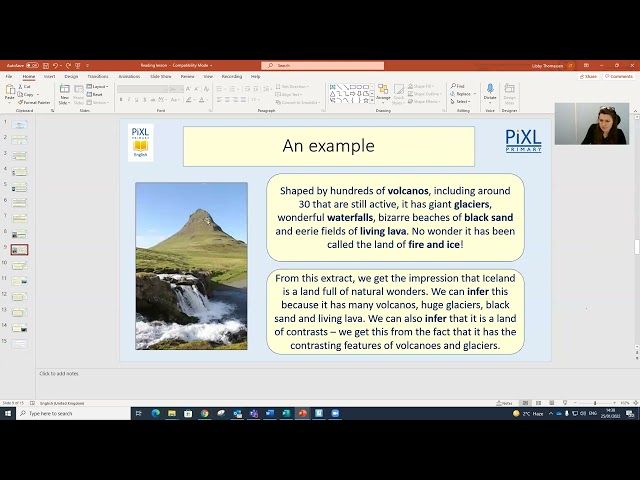Viewport: 640px width, 480px height.
Task: Click the Undo arrow
Action: (x=55, y=65)
